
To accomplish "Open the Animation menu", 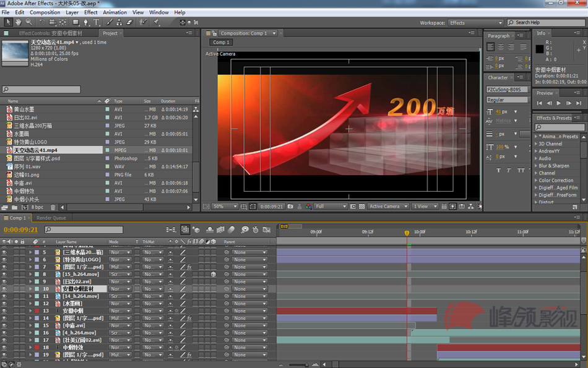I will [x=115, y=12].
